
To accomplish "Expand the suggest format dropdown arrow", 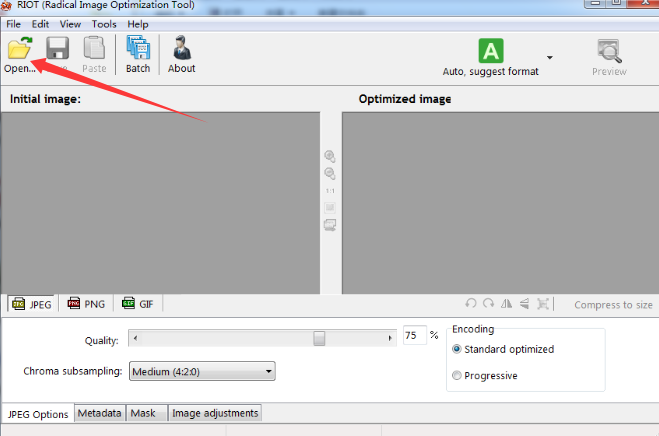I will (549, 57).
